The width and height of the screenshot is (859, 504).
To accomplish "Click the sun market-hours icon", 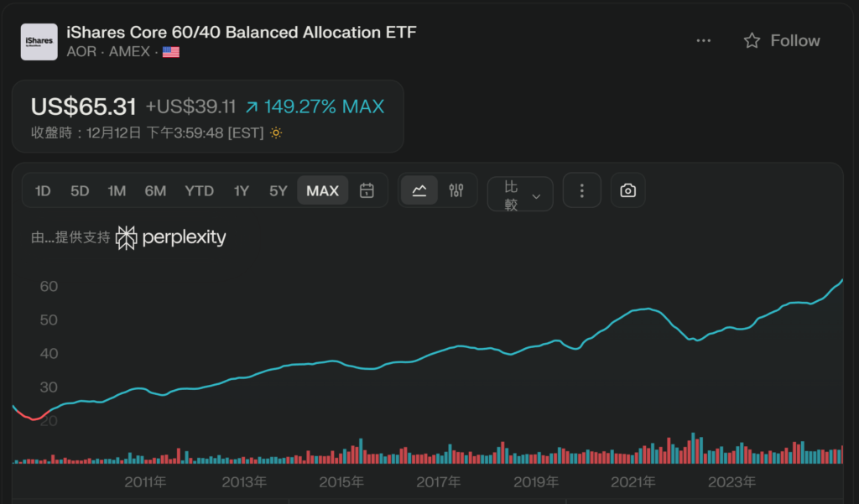I will (x=275, y=133).
